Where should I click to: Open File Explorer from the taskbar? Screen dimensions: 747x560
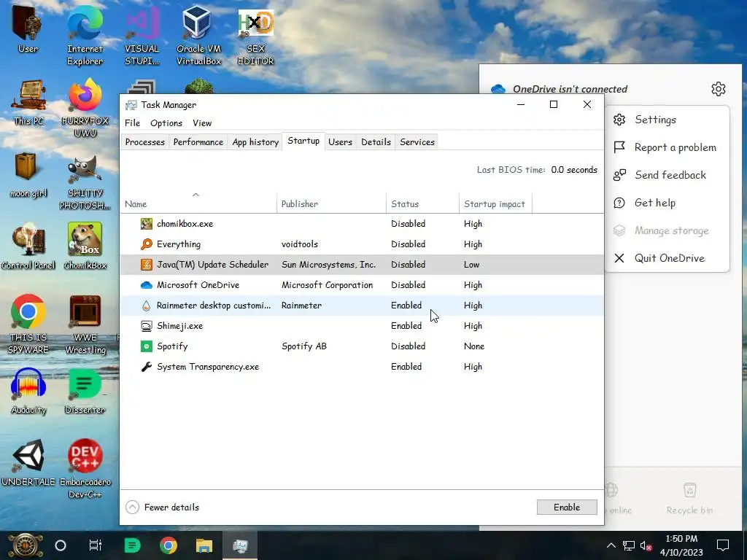click(x=204, y=545)
